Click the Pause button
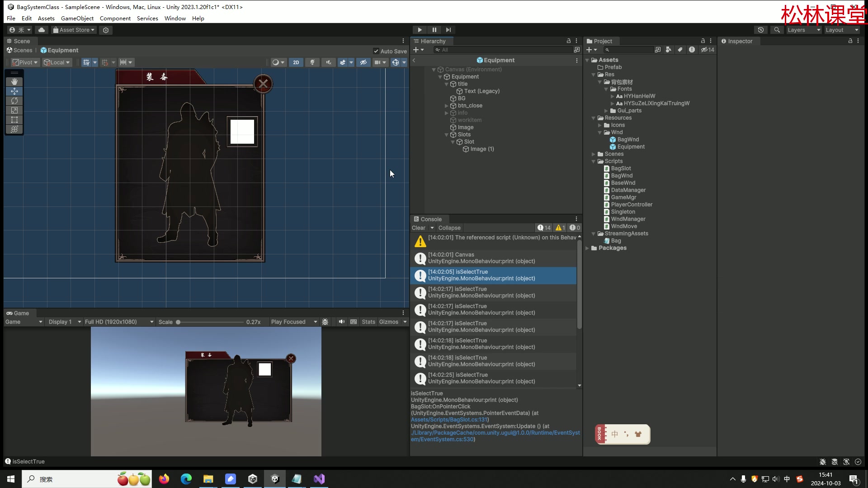The image size is (868, 488). click(x=434, y=30)
